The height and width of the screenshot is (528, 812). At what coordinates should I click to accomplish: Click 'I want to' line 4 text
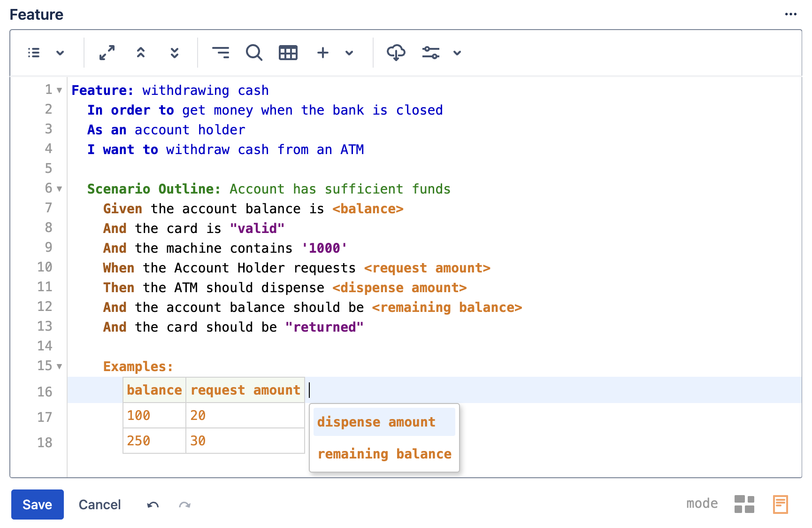click(123, 149)
